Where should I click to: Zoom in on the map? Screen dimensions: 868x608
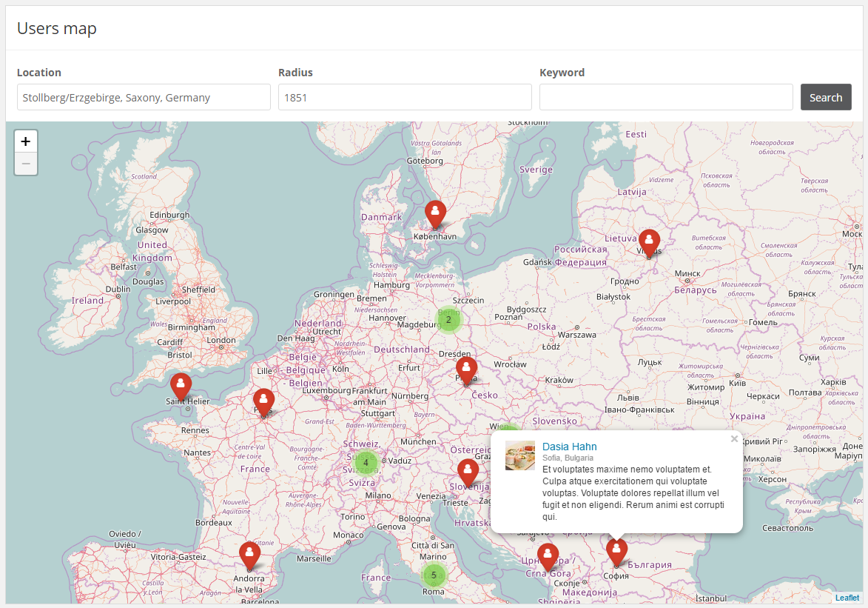[x=26, y=141]
